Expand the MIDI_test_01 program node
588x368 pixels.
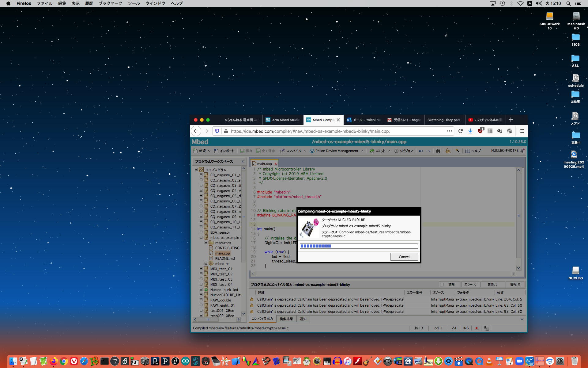(201, 269)
